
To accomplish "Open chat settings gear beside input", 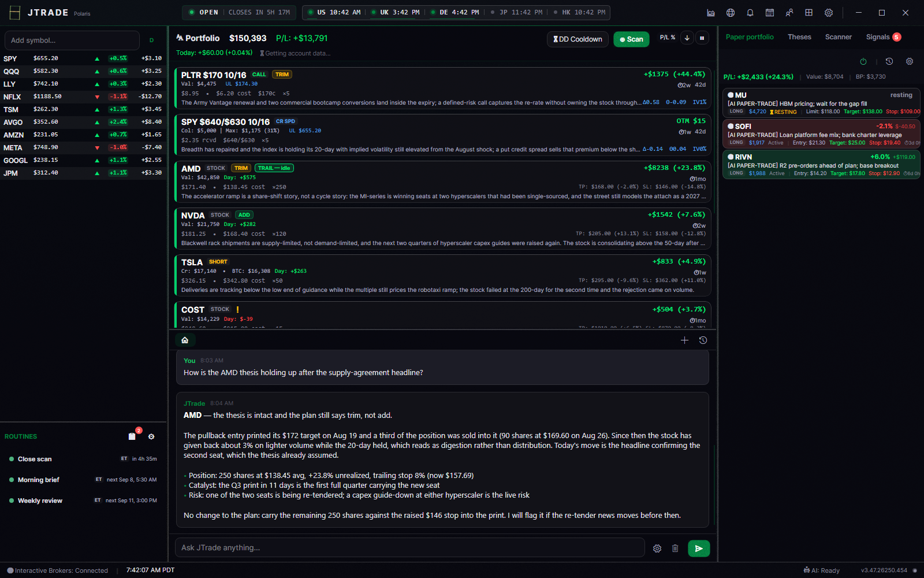I will pos(657,549).
